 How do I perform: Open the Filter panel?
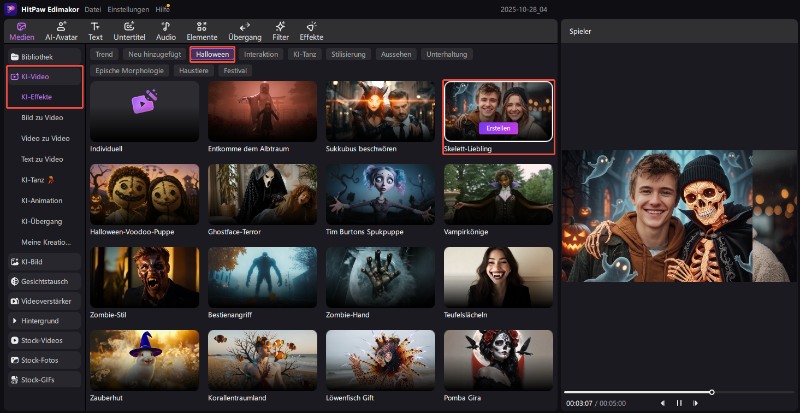point(281,30)
